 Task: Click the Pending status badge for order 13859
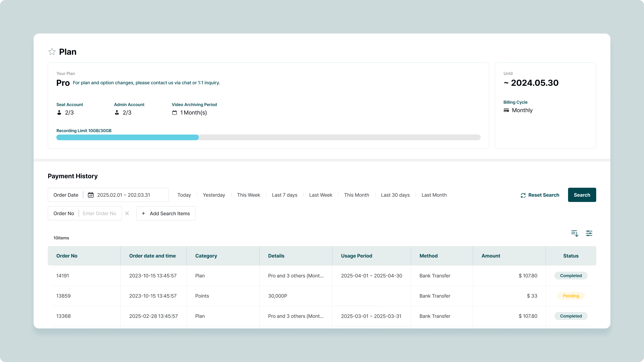pyautogui.click(x=571, y=296)
